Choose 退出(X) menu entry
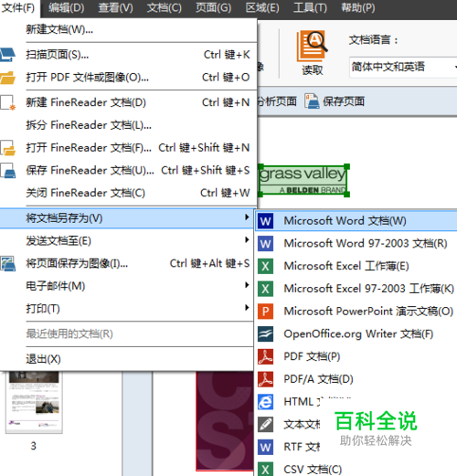This screenshot has width=457, height=476. click(x=126, y=359)
